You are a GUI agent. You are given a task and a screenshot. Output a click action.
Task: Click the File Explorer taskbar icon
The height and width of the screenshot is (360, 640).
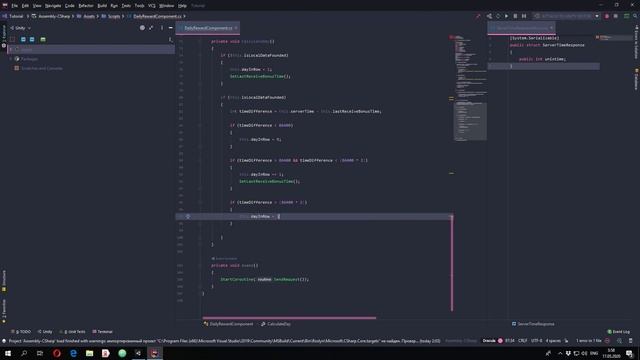tap(89, 353)
